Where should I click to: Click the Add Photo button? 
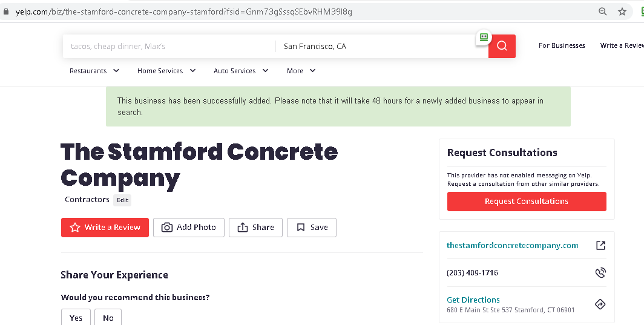pyautogui.click(x=189, y=228)
